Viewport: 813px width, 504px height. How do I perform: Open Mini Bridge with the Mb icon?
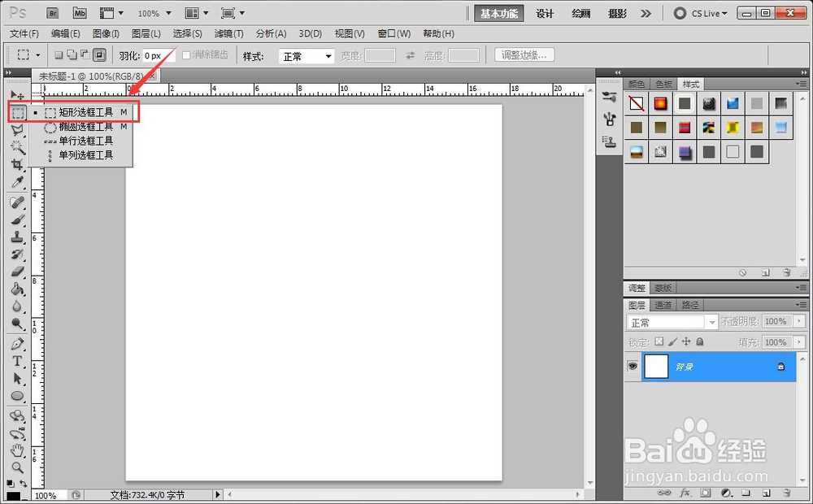[80, 13]
